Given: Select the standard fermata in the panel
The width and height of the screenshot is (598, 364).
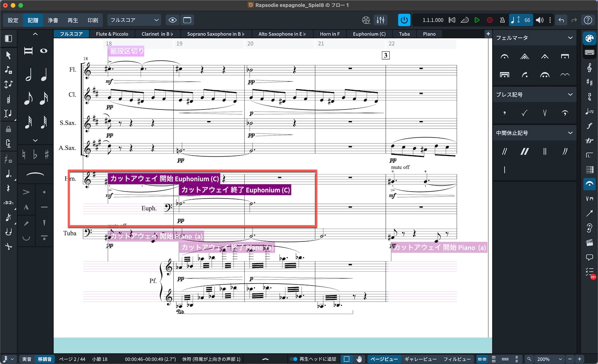Looking at the screenshot, I should pyautogui.click(x=504, y=57).
